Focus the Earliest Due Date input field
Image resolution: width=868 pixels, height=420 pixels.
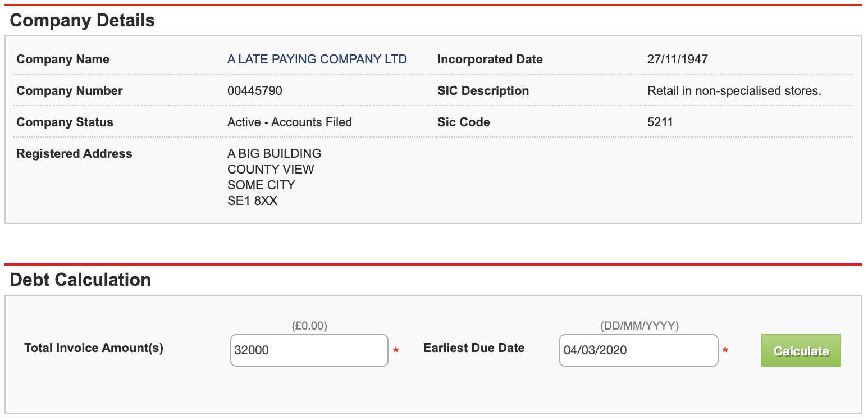pos(638,350)
